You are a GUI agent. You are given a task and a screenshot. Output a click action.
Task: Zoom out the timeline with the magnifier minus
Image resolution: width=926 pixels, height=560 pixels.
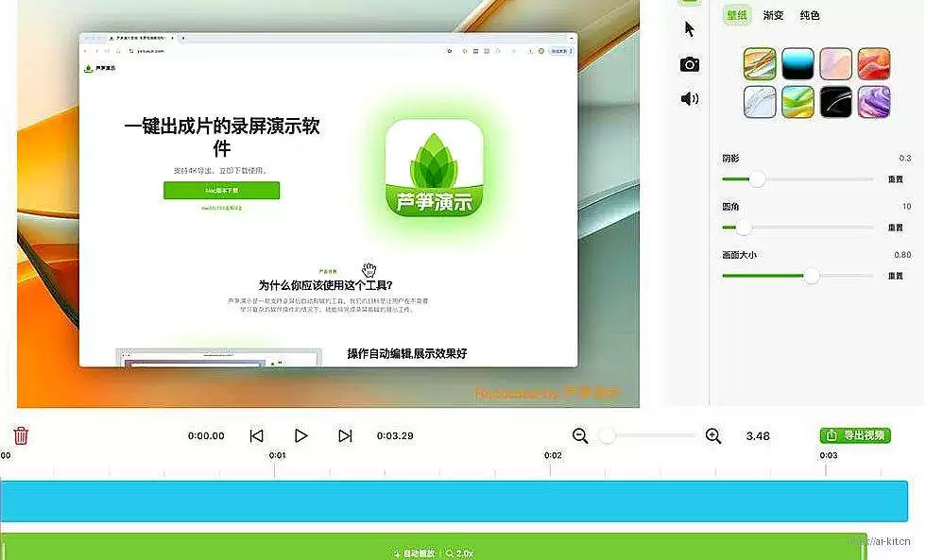pos(580,436)
